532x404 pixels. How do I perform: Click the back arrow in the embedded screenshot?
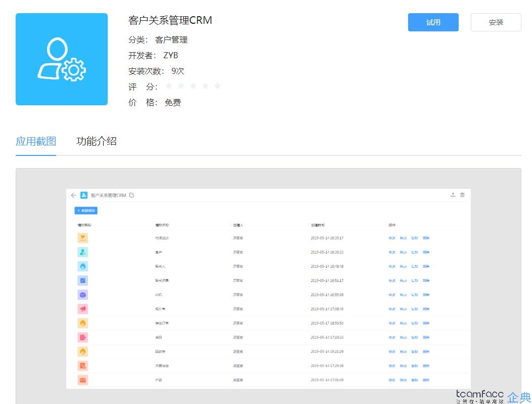(x=74, y=195)
